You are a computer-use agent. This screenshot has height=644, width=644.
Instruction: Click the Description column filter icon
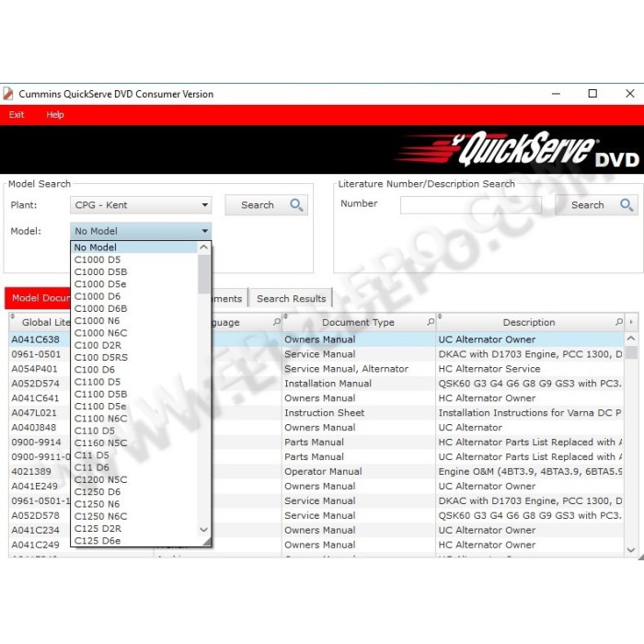click(x=619, y=322)
